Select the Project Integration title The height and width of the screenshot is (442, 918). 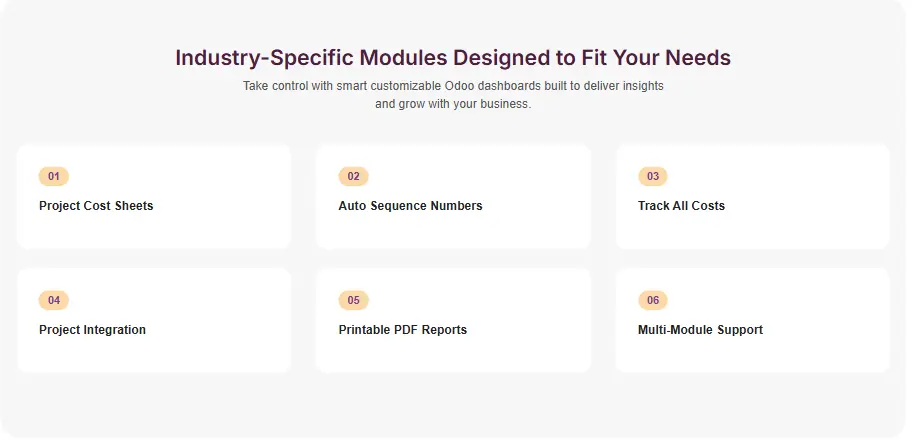click(92, 330)
